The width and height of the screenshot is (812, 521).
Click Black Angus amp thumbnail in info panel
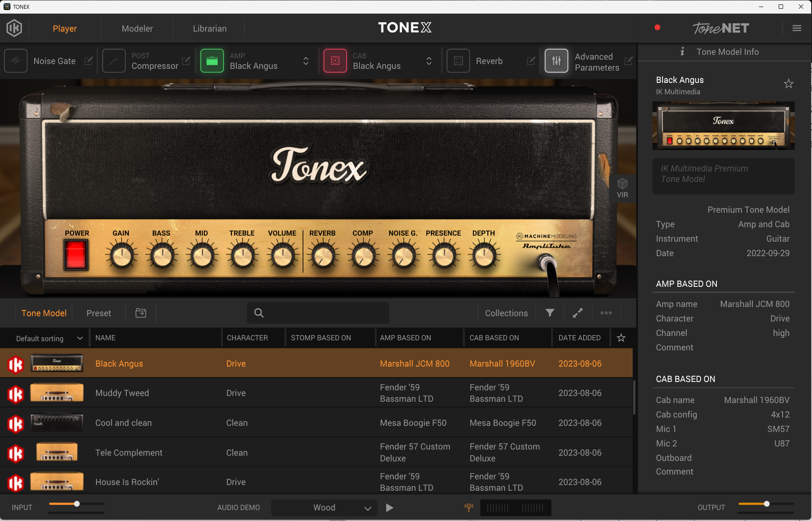tap(723, 126)
